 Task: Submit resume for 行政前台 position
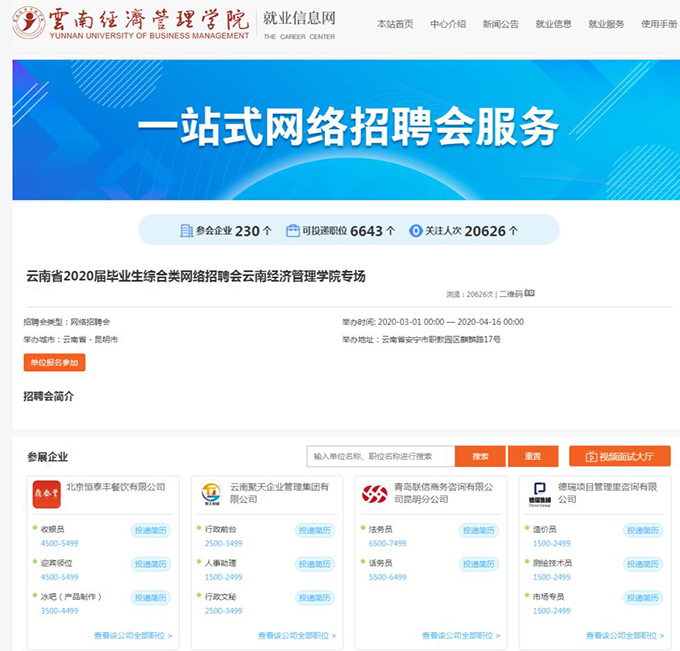tap(314, 530)
